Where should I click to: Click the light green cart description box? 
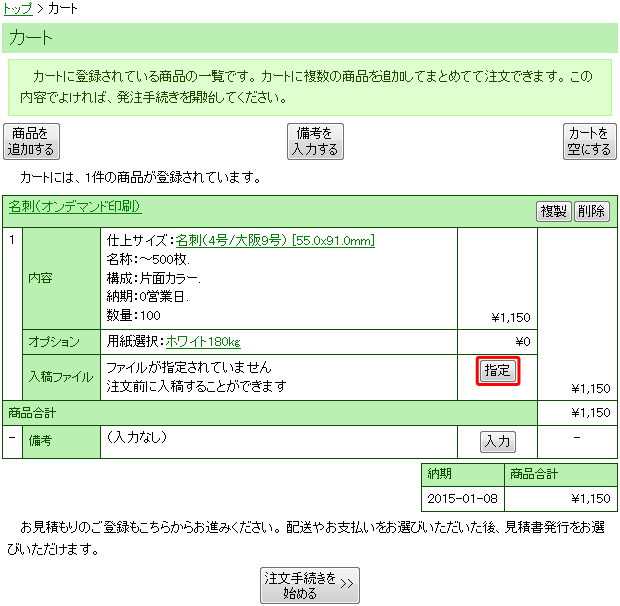pyautogui.click(x=310, y=87)
